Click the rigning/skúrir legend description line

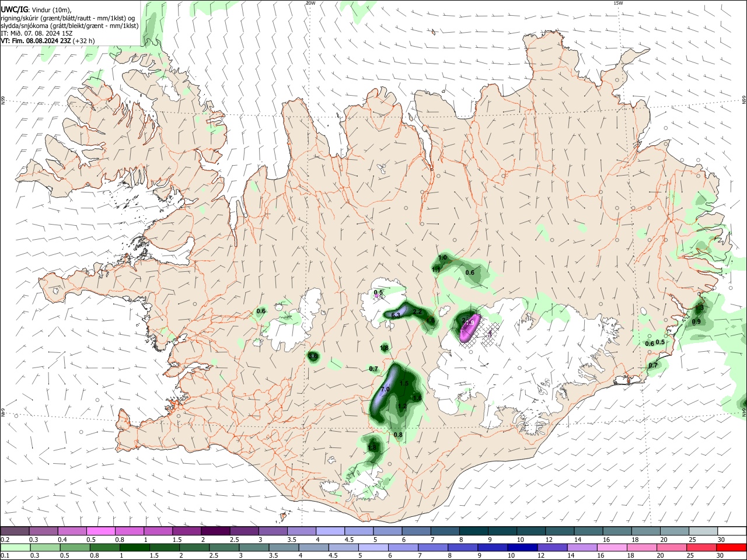[68, 17]
